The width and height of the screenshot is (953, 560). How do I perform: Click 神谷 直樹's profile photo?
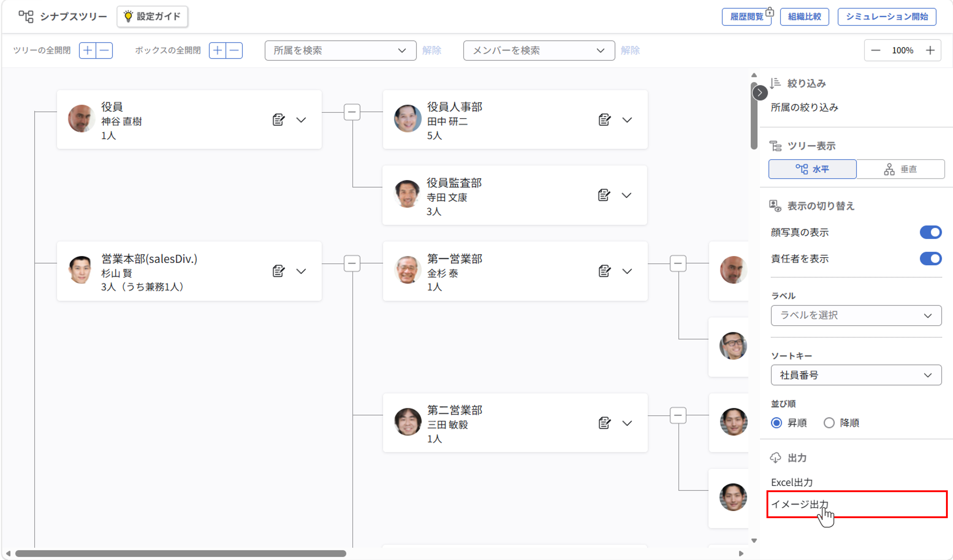click(81, 119)
